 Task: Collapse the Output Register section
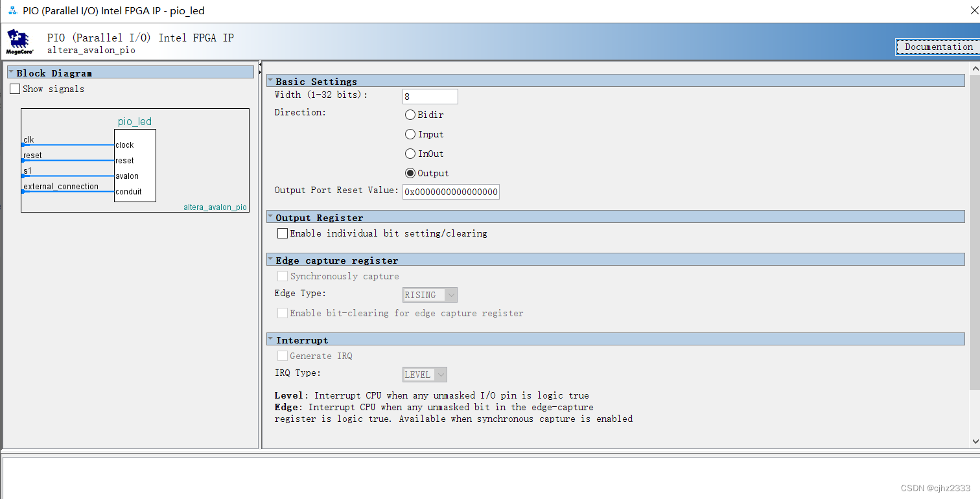click(x=270, y=217)
